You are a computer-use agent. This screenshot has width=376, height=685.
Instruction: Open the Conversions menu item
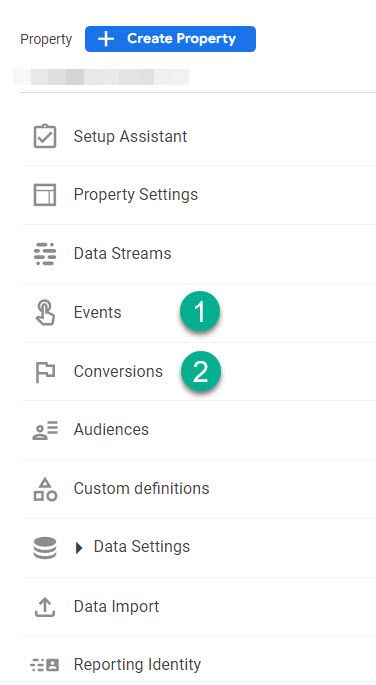click(118, 372)
